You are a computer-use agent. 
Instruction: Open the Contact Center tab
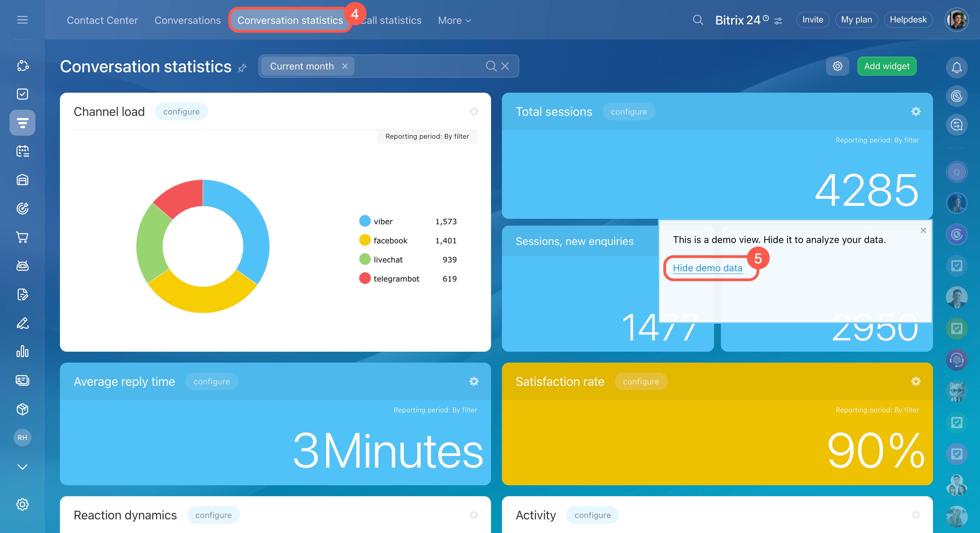coord(102,20)
